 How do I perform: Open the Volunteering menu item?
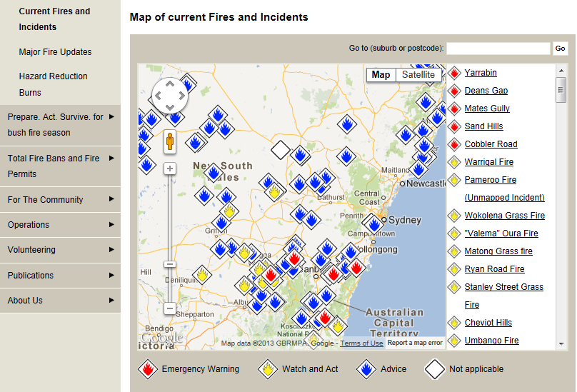point(31,250)
